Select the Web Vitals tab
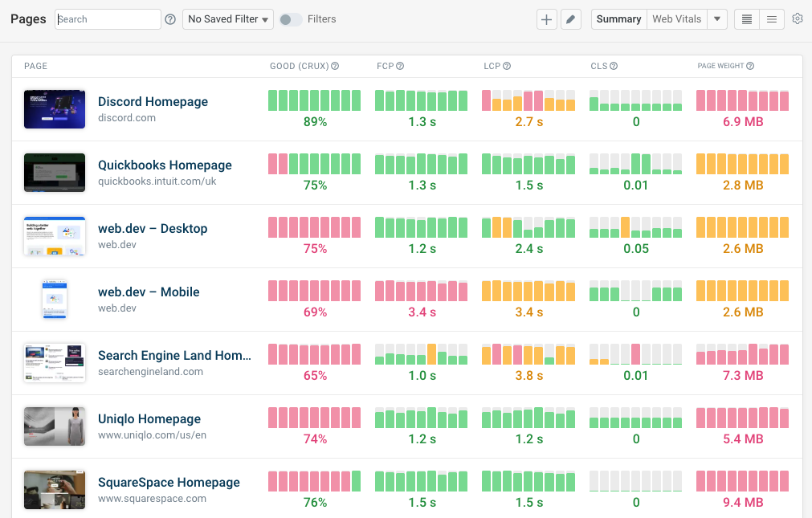This screenshot has width=812, height=518. click(x=677, y=18)
